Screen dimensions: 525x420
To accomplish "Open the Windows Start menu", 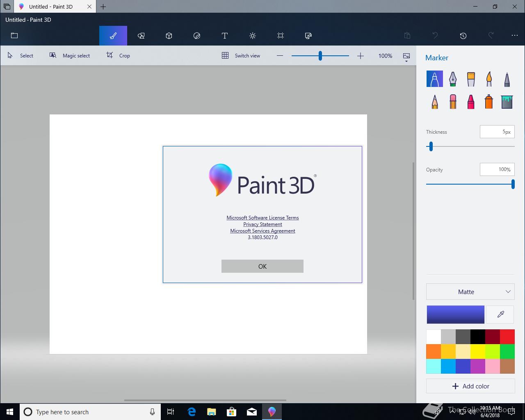I will pyautogui.click(x=10, y=412).
